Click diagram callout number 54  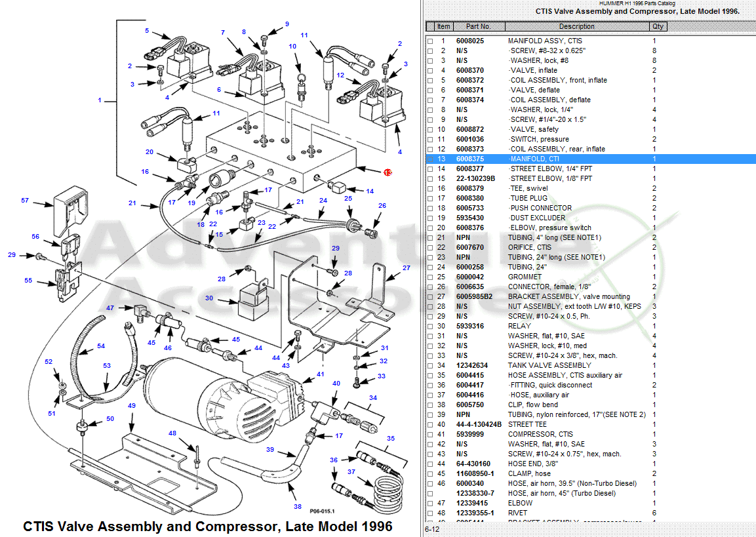click(x=101, y=346)
